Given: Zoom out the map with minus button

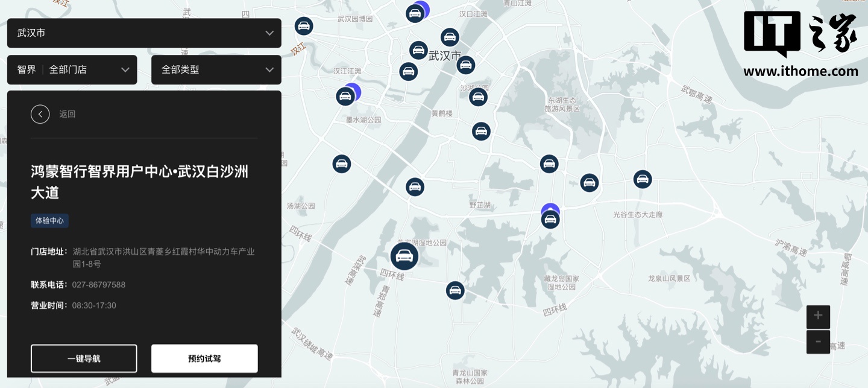Looking at the screenshot, I should (818, 342).
